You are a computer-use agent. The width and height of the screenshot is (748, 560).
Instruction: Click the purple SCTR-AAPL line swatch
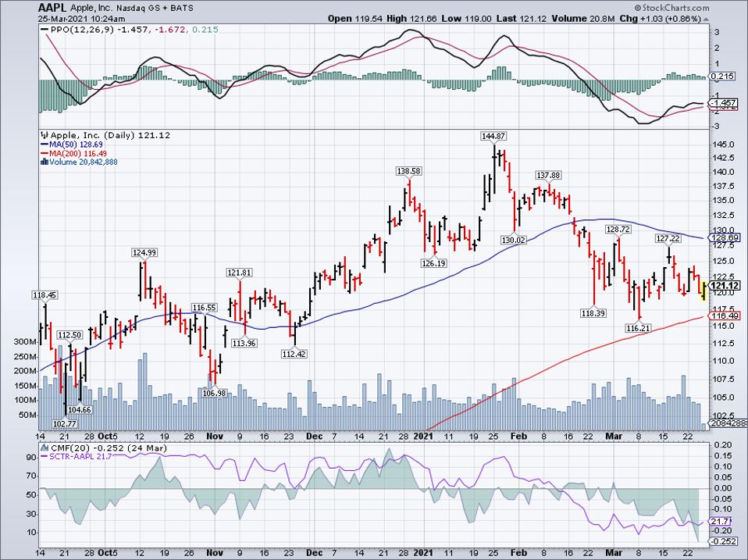tap(45, 457)
